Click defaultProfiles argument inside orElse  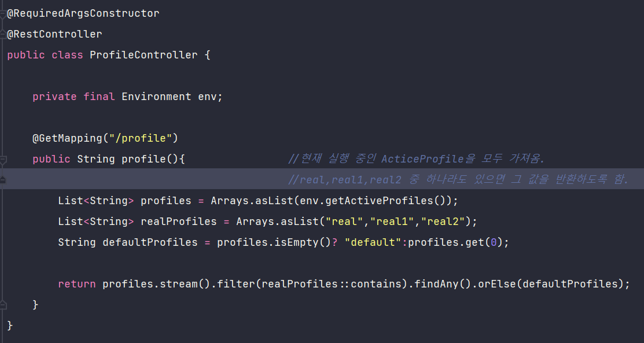[x=571, y=284]
